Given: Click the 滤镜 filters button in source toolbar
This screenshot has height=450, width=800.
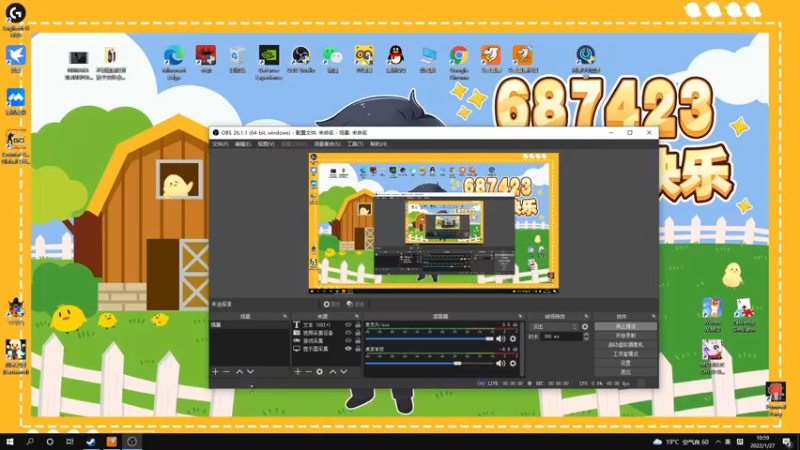Looking at the screenshot, I should [356, 304].
